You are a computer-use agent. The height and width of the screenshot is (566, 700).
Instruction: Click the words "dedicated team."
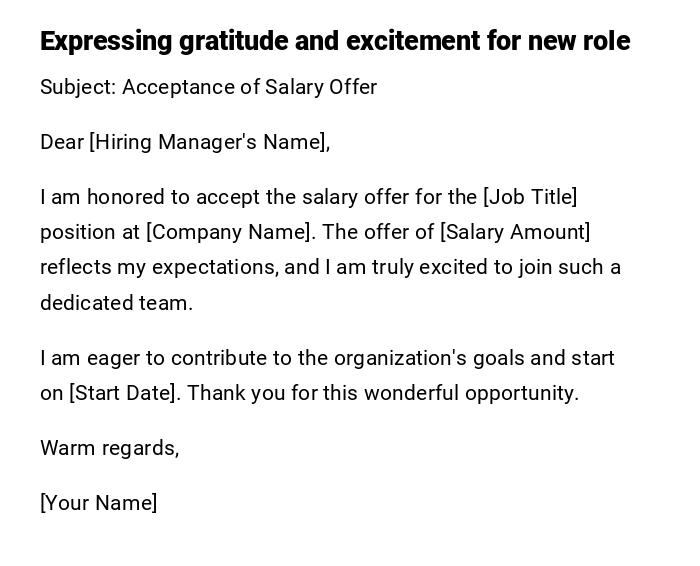coord(116,303)
